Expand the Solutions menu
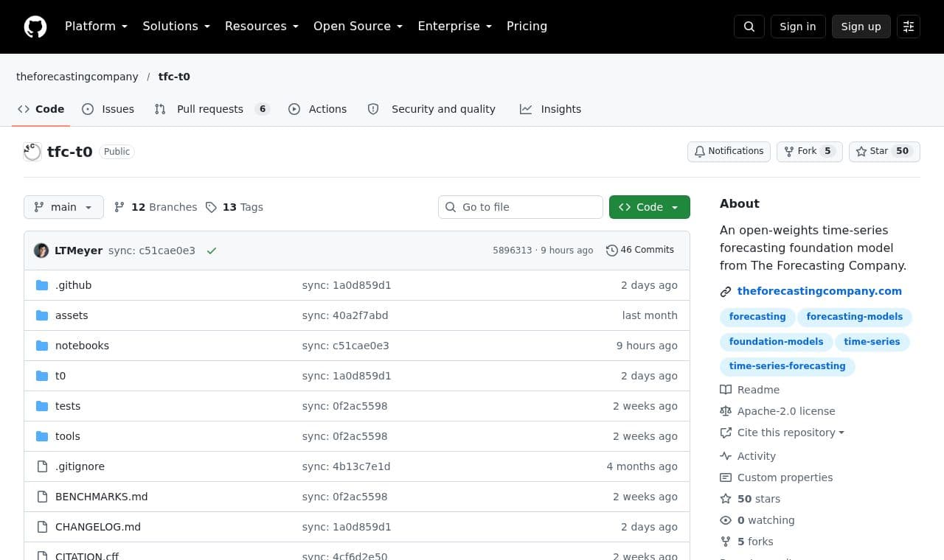 176,27
